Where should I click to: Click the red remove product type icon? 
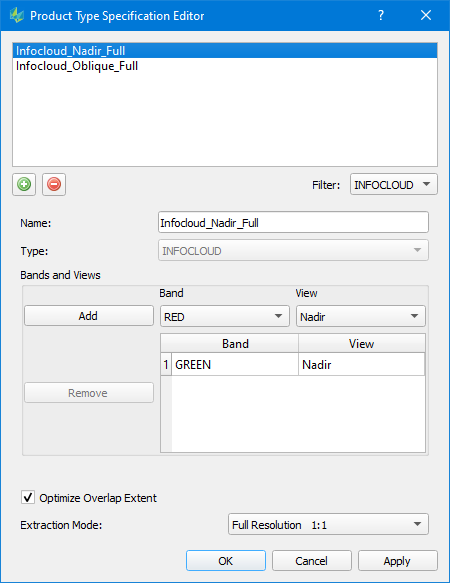[54, 184]
